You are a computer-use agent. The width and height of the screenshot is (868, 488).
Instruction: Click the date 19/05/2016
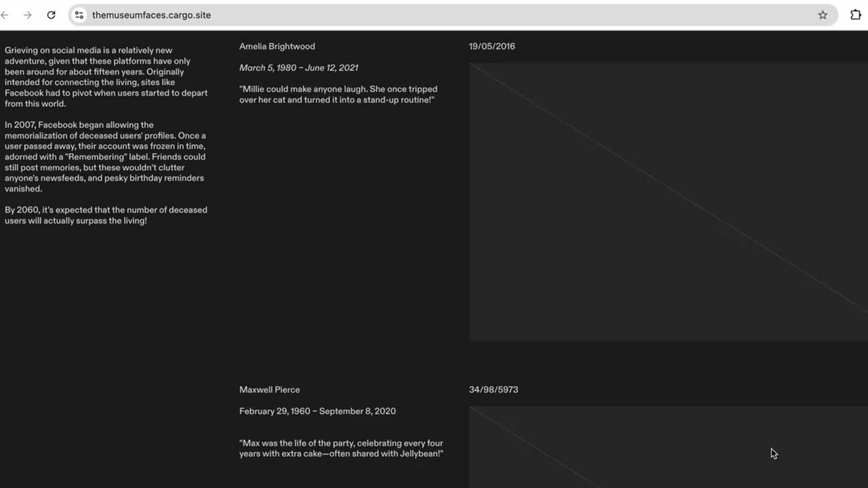pyautogui.click(x=492, y=47)
